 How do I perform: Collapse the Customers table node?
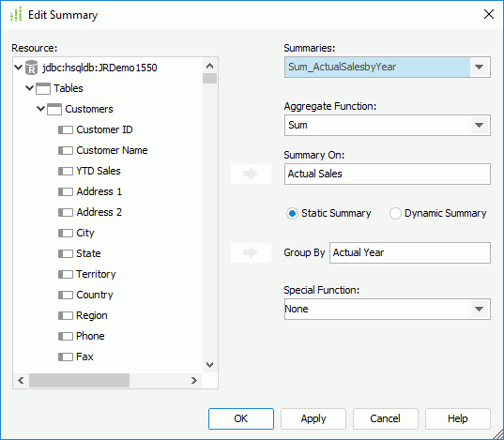40,109
